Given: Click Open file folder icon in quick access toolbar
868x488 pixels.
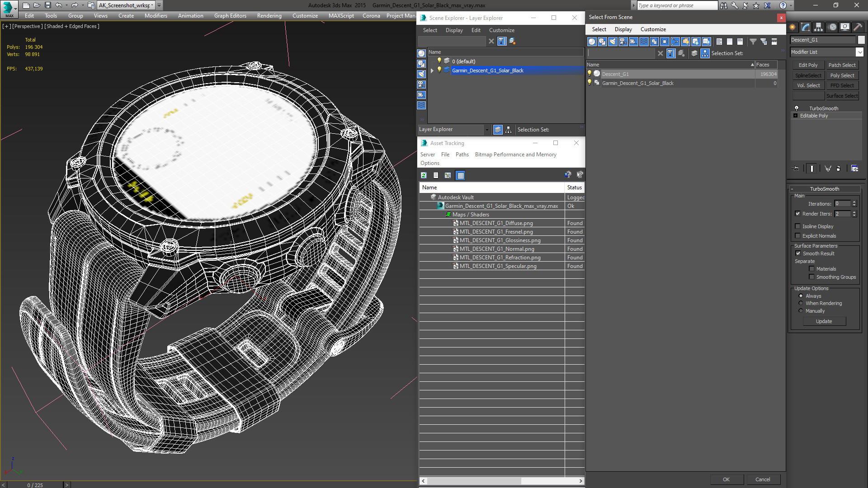Looking at the screenshot, I should (37, 5).
